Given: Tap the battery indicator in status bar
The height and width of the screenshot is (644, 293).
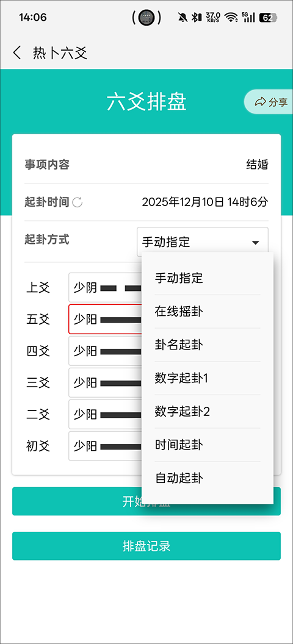Looking at the screenshot, I should tap(268, 17).
